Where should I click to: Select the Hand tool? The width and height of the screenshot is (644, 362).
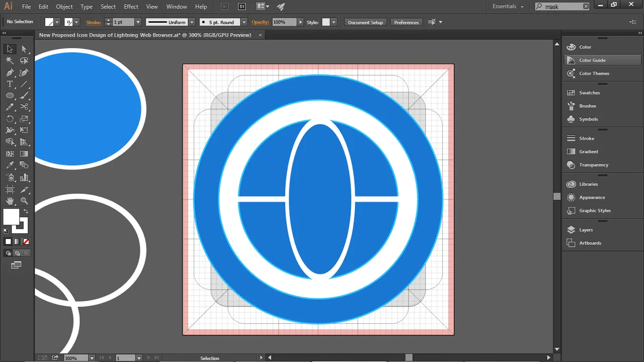click(10, 201)
